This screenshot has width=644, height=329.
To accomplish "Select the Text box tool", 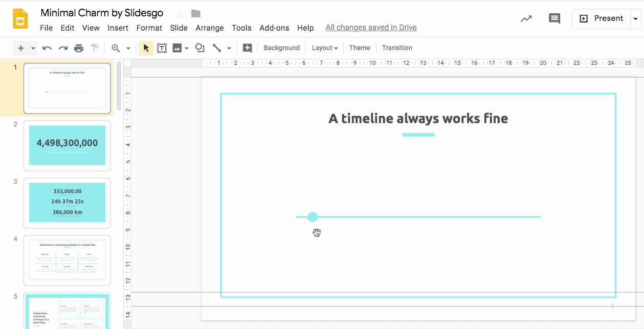I will click(162, 48).
